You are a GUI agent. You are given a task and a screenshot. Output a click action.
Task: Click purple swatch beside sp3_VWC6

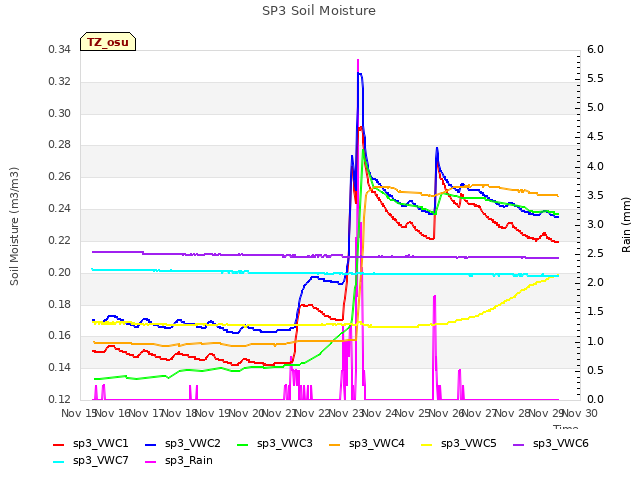(519, 444)
